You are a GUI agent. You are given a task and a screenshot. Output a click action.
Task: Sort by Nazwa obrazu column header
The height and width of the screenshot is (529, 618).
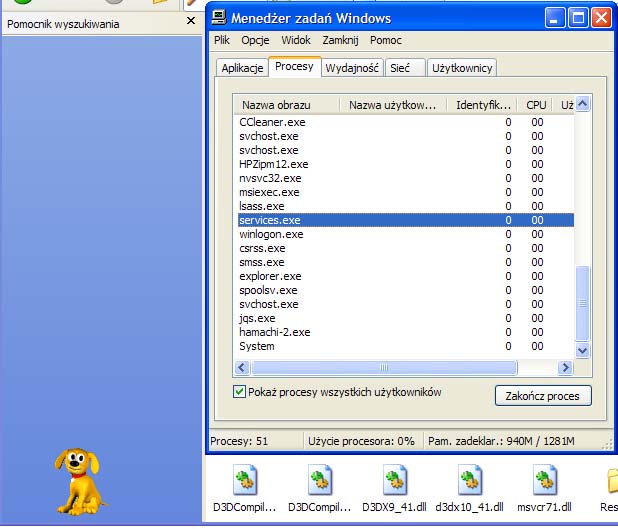click(287, 105)
